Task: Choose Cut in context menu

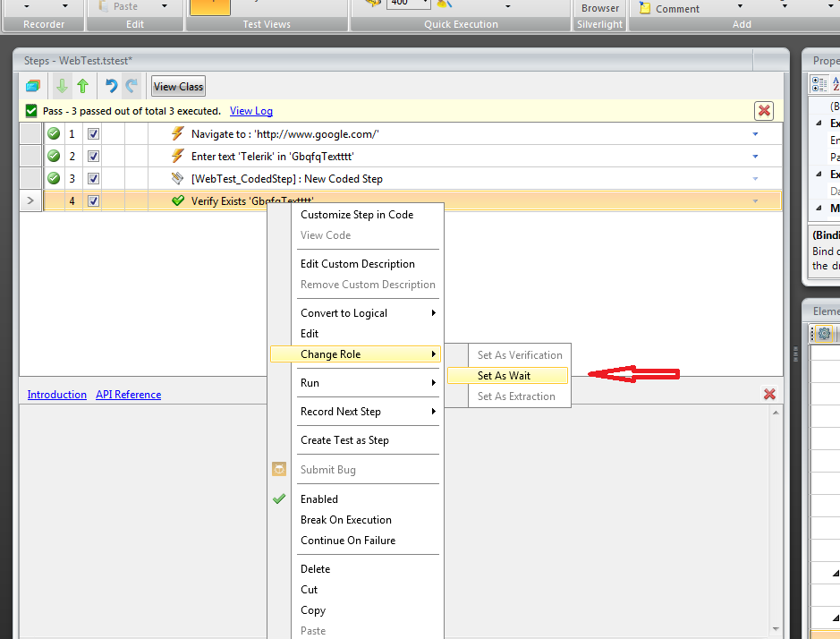Action: point(356,590)
